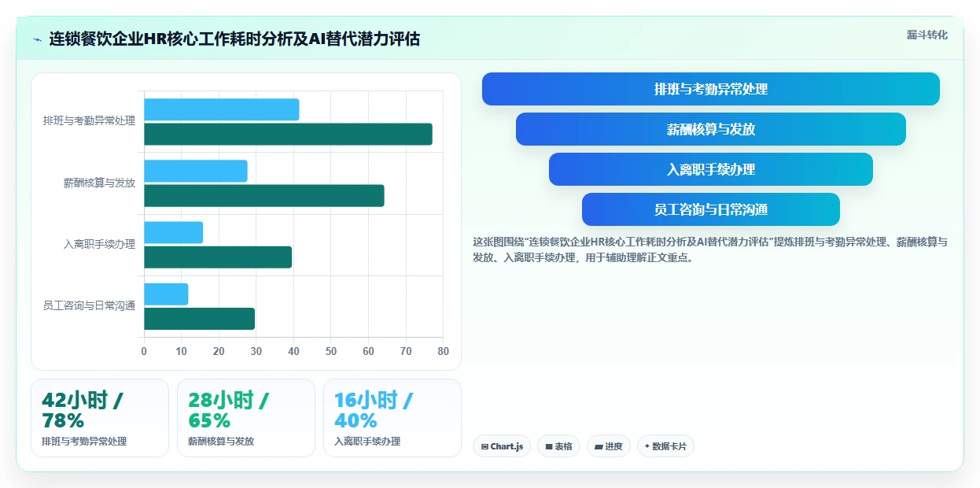The image size is (980, 488).
Task: Open the 16小时 / 40% data card
Action: click(x=392, y=418)
